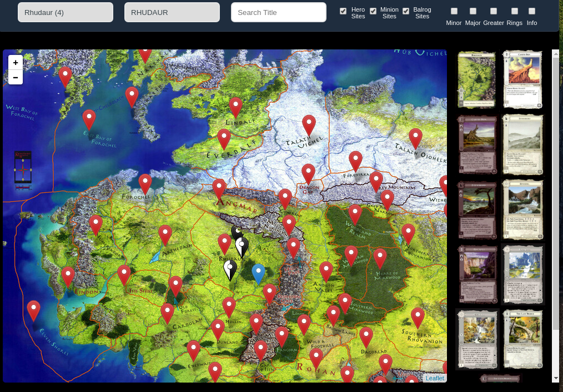Open the white Cameth Brin hero card
Screen dimensions: 563x392
click(523, 79)
